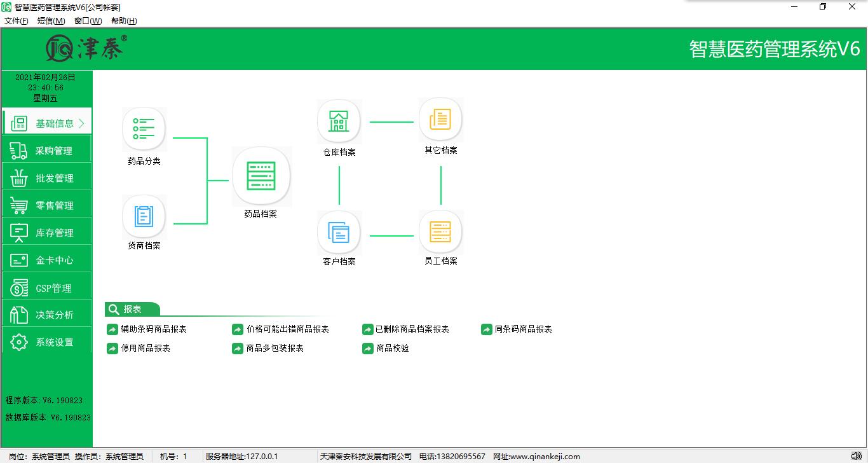Open the 其它档案 documents icon
The width and height of the screenshot is (868, 463).
(x=440, y=120)
